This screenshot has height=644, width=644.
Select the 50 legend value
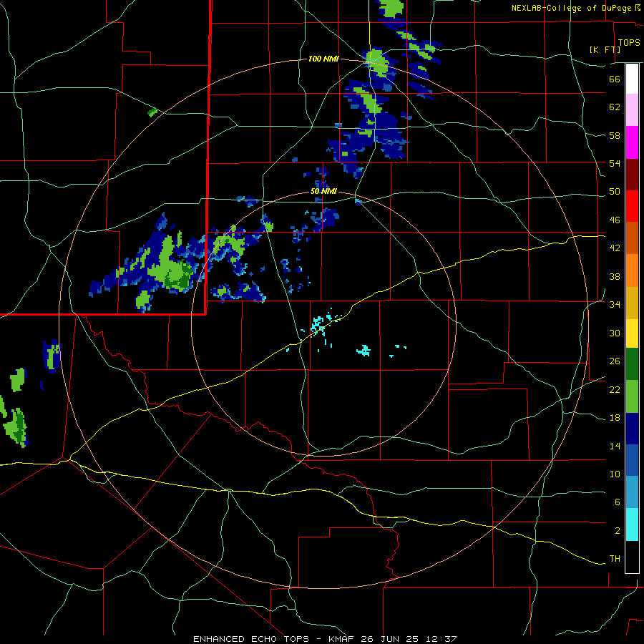615,192
